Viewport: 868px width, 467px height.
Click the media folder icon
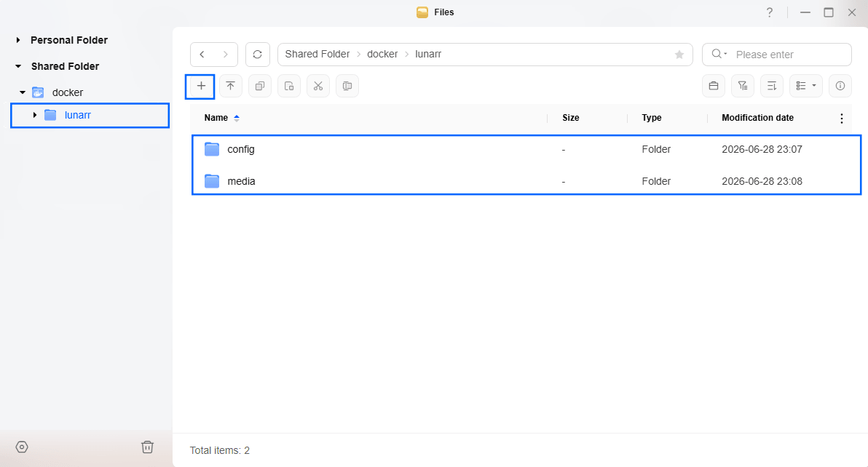click(x=212, y=181)
